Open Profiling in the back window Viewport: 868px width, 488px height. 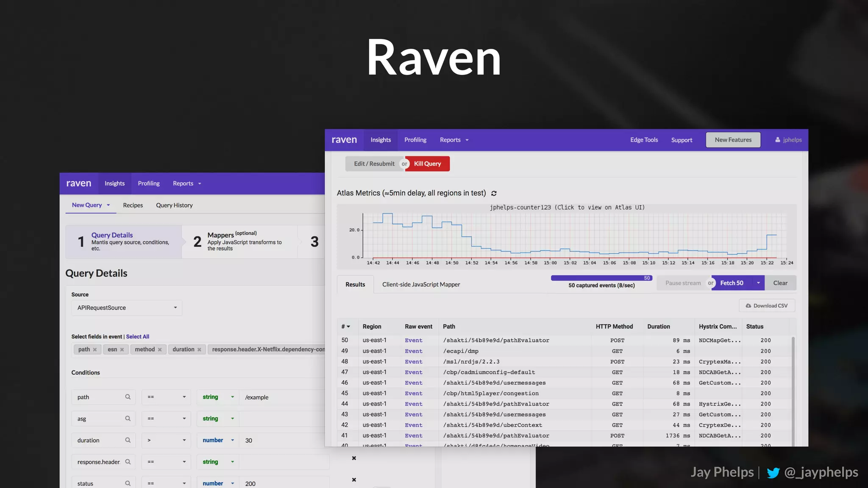click(x=149, y=183)
